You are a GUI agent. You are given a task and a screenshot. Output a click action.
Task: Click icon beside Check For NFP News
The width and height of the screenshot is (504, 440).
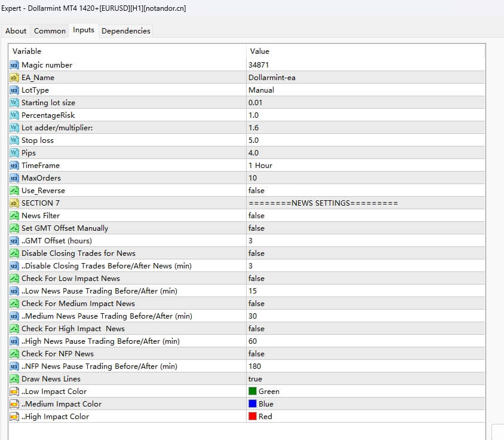14,354
